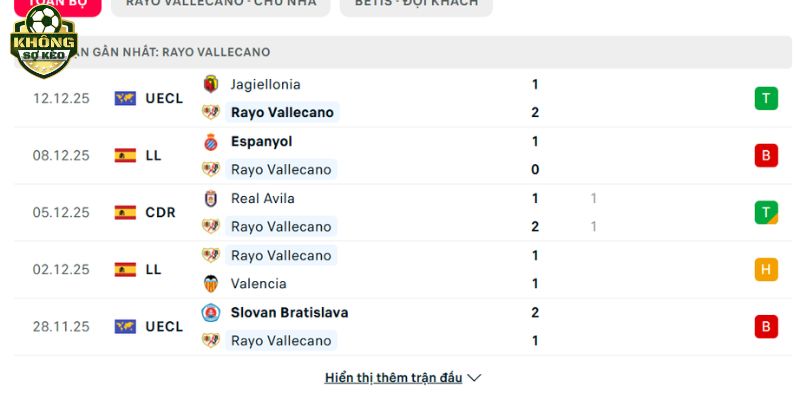Screen dimensions: 800x400
Task: Click the Valencia team name
Action: tap(258, 283)
